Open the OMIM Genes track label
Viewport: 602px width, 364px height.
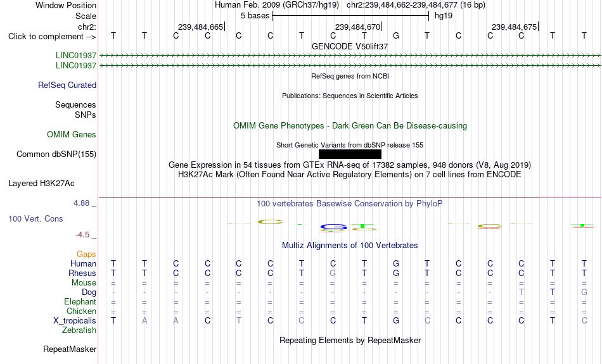coord(72,135)
